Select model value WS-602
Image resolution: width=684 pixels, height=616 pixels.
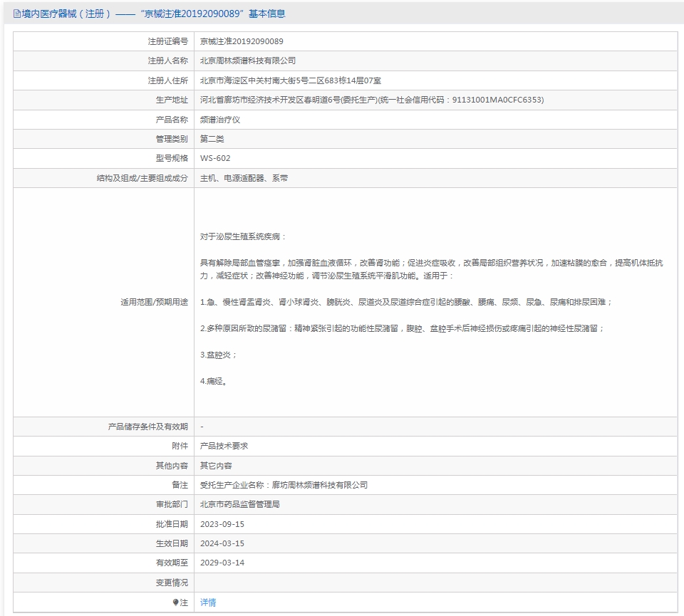[215, 158]
